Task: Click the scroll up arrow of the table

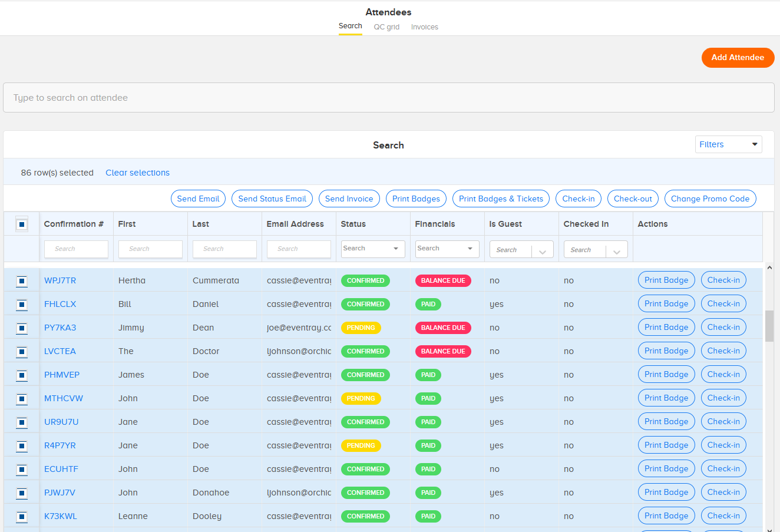Action: 769,267
